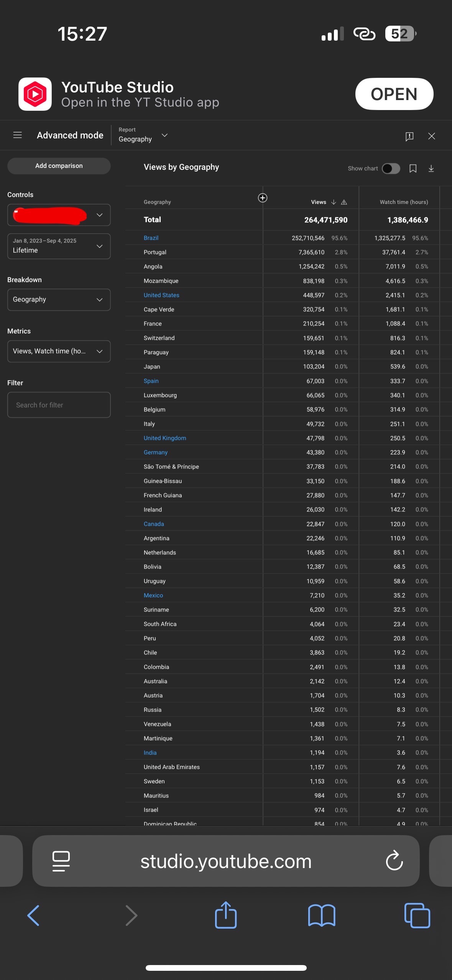Select the United States row link

click(161, 295)
